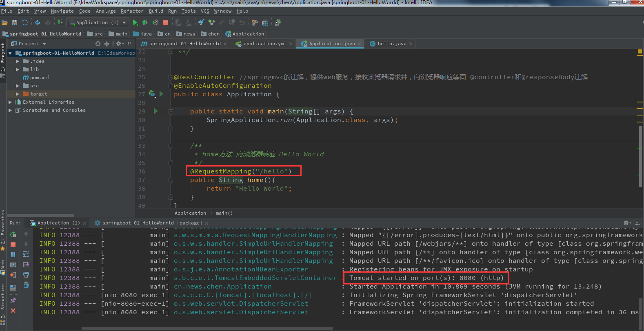Open Settings via the wrench icon

[255, 22]
